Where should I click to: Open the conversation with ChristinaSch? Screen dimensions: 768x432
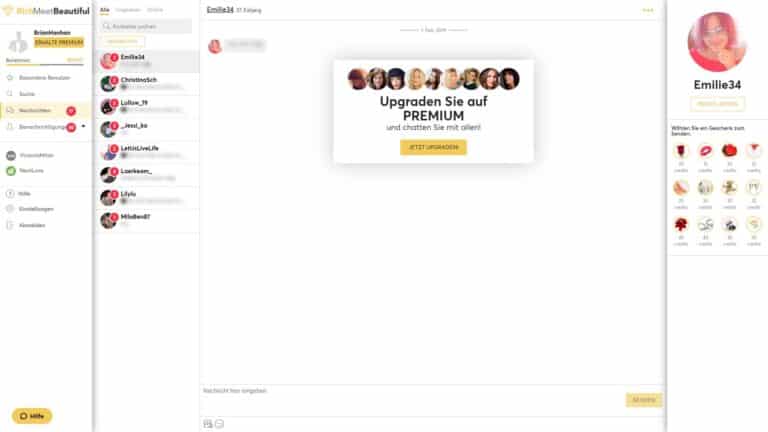[x=147, y=84]
